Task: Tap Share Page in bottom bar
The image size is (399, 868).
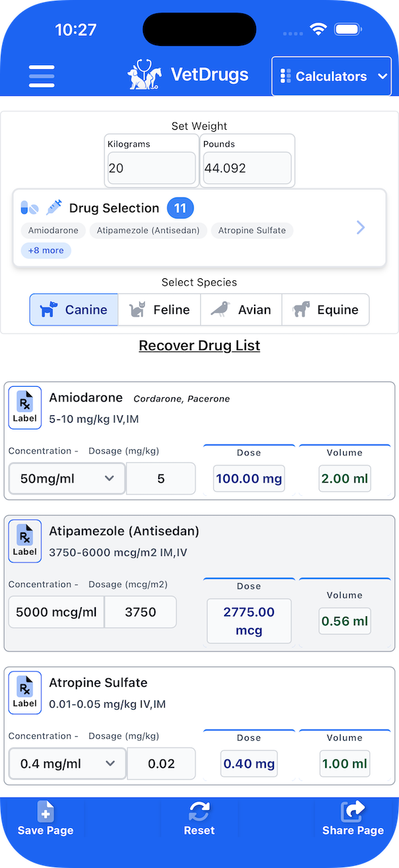Action: [x=353, y=819]
